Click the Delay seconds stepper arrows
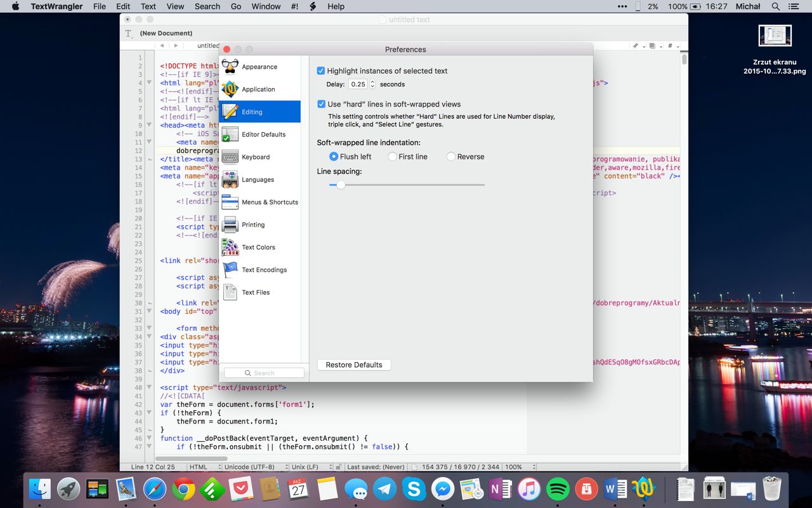The image size is (812, 508). point(372,84)
